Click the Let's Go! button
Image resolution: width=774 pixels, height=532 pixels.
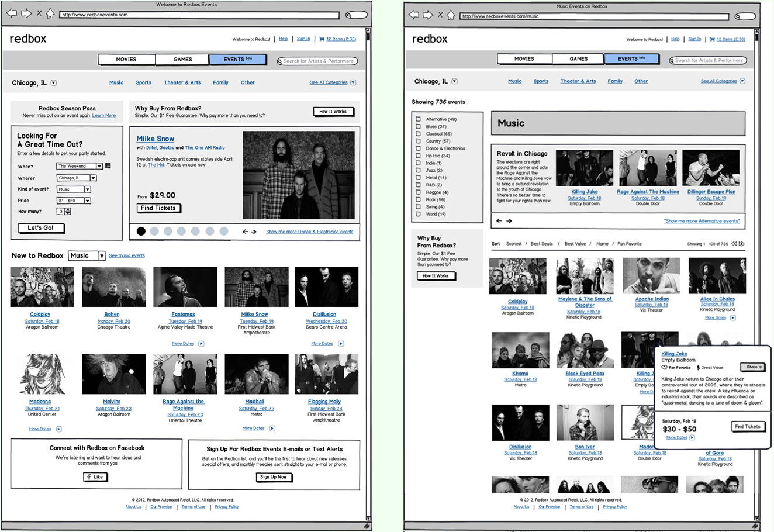pyautogui.click(x=41, y=228)
